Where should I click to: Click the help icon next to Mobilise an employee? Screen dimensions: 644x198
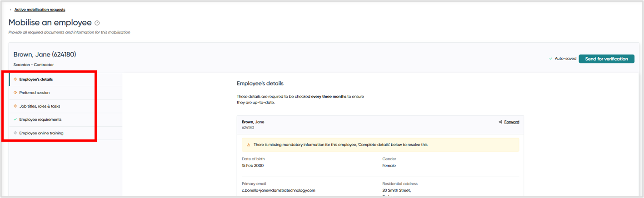coord(97,23)
